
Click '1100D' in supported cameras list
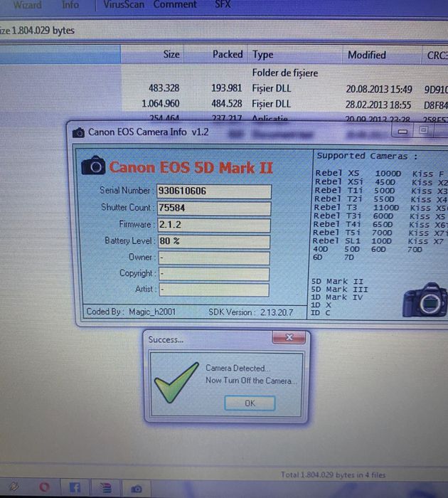[x=385, y=208]
